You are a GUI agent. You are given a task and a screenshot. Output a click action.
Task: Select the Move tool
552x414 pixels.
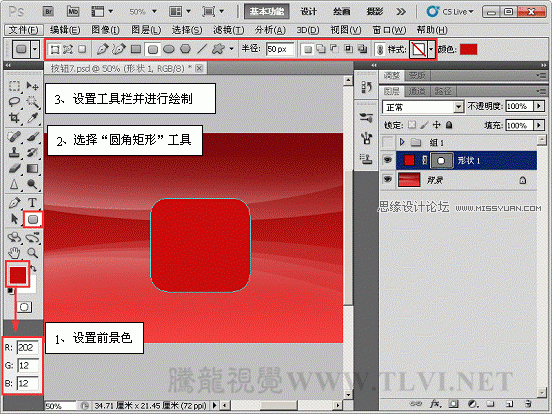click(x=33, y=86)
